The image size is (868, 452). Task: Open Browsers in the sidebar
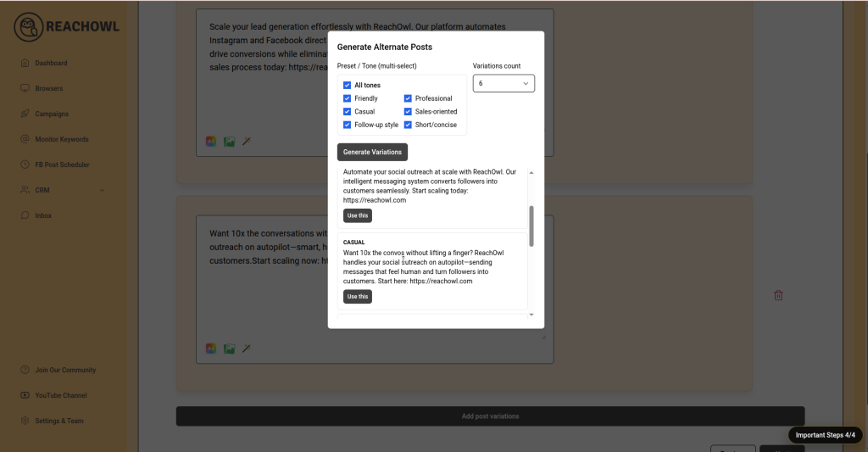point(48,88)
